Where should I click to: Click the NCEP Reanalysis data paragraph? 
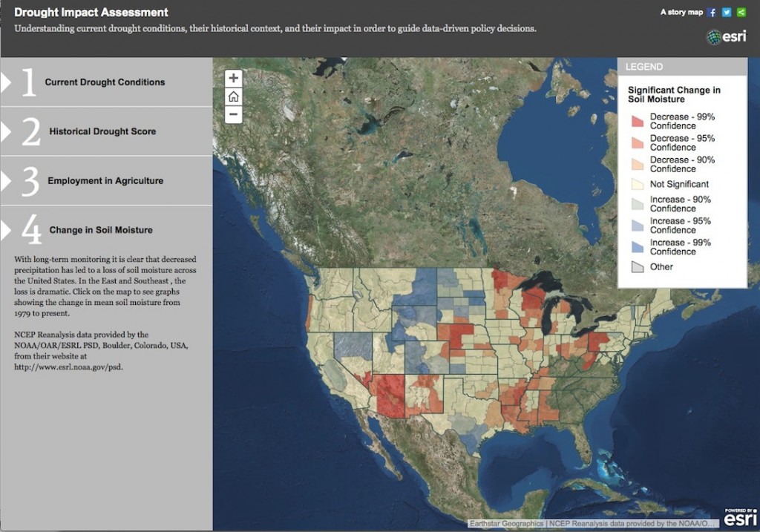point(101,351)
